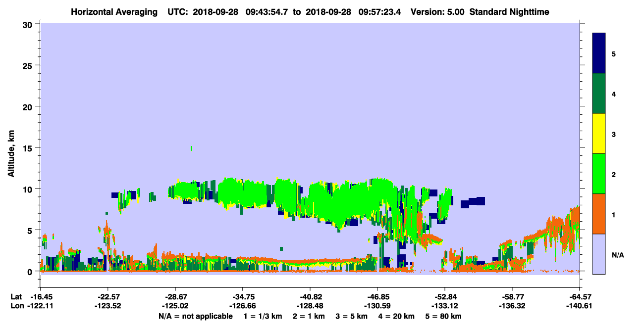Click latitude value -16.45

(x=41, y=297)
